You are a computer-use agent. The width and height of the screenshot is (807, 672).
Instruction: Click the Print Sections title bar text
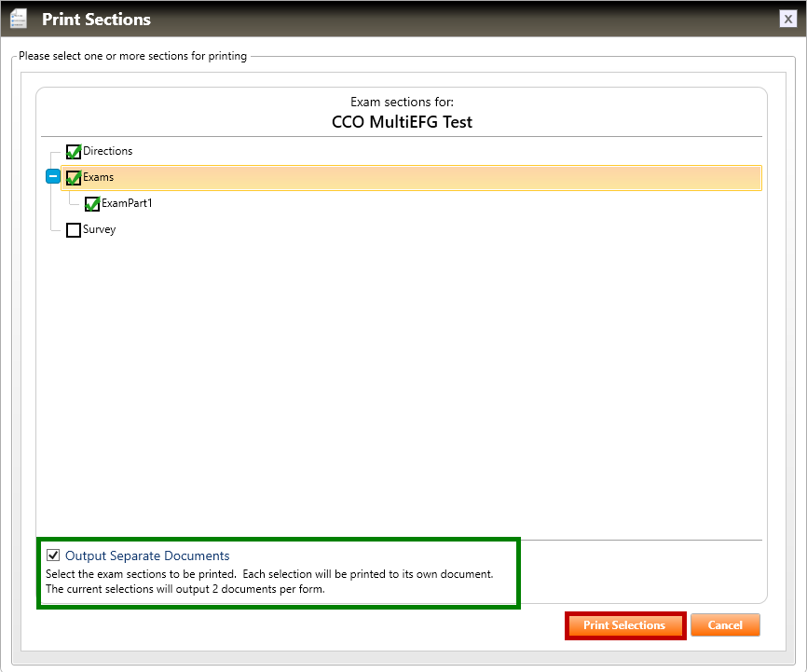coord(96,19)
